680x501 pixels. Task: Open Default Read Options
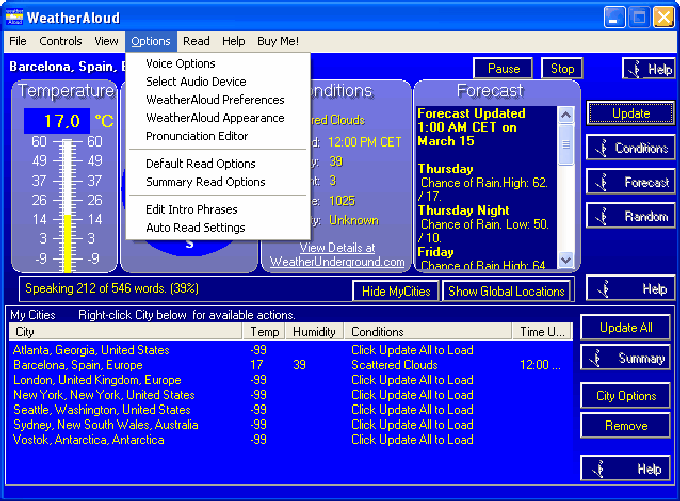click(201, 164)
